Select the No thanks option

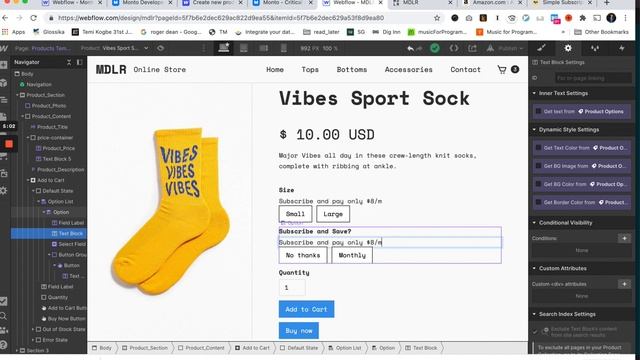pos(303,255)
